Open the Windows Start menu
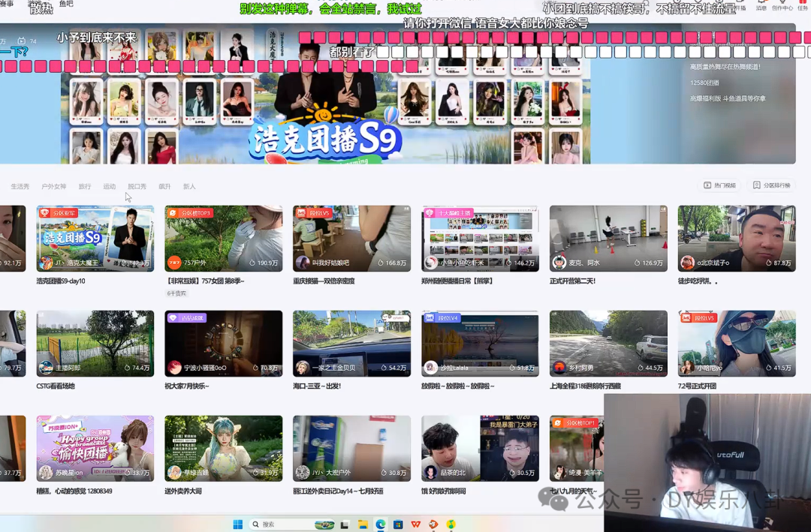811x532 pixels. pyautogui.click(x=238, y=524)
